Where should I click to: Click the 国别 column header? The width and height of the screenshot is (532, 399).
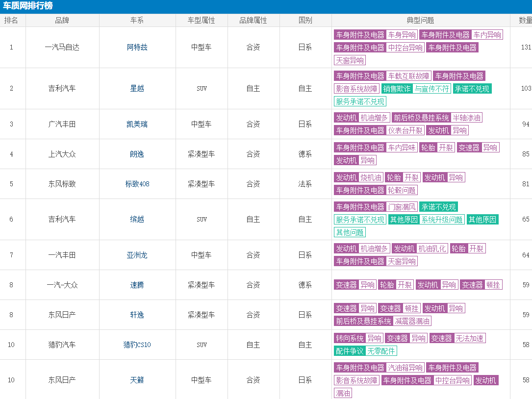point(305,21)
